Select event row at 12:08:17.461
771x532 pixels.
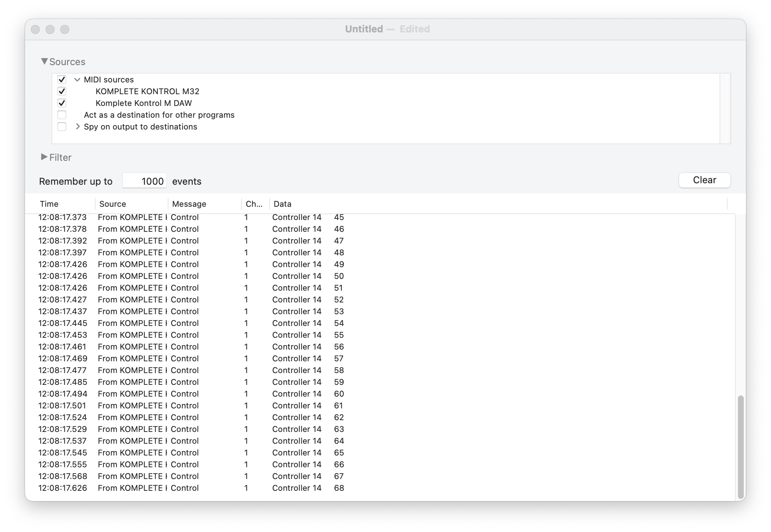(x=380, y=347)
